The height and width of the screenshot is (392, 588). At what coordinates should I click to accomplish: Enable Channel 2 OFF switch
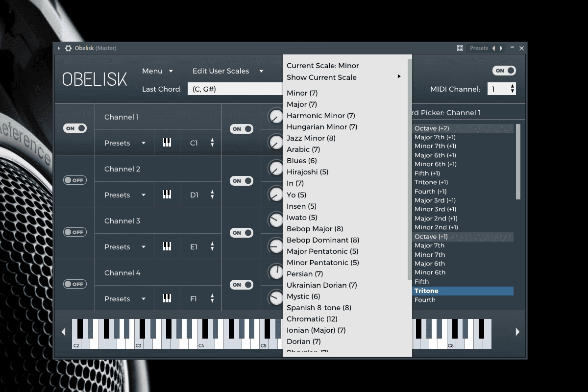click(x=75, y=180)
